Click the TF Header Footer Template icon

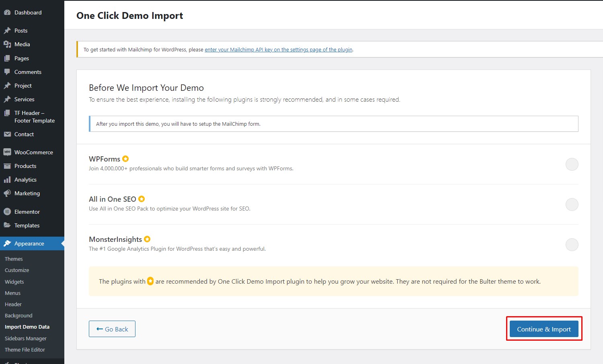point(7,113)
